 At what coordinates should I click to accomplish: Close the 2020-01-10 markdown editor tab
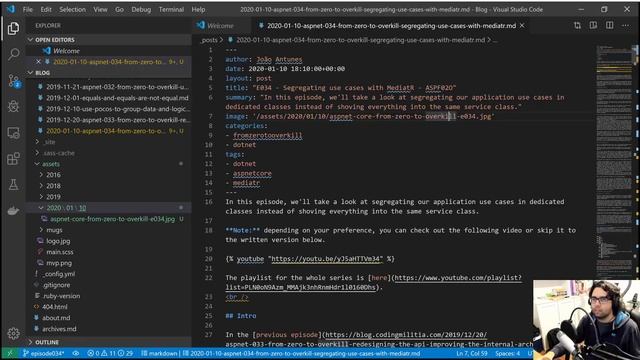click(522, 26)
